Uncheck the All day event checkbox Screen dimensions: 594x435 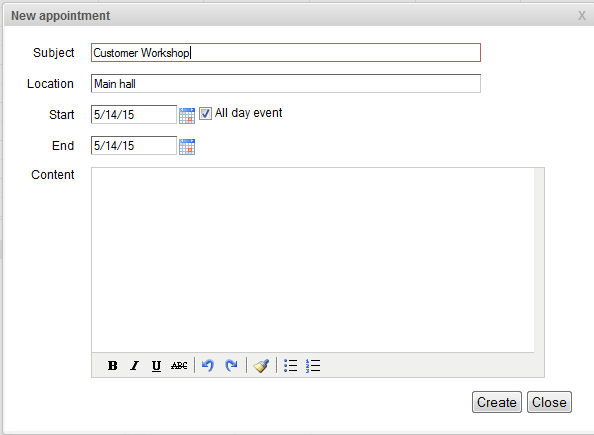click(x=205, y=114)
